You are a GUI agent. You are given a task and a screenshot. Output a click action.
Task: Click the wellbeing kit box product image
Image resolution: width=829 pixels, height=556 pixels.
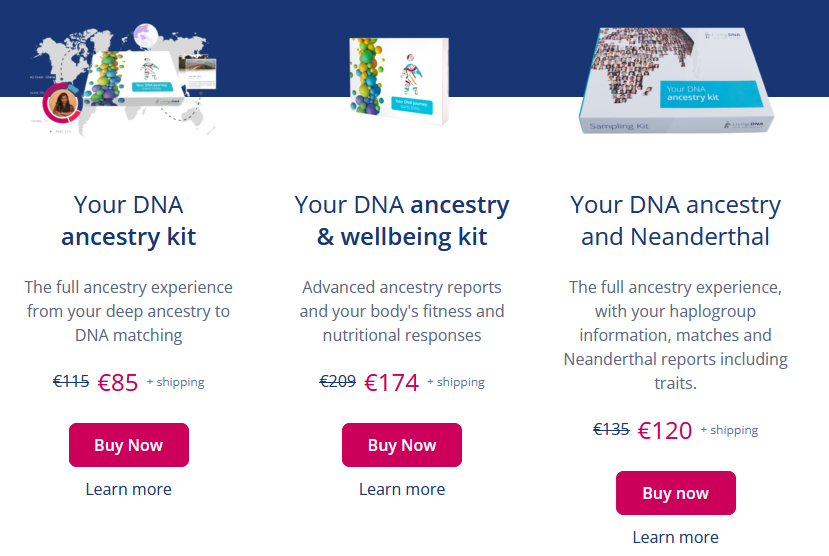click(399, 81)
